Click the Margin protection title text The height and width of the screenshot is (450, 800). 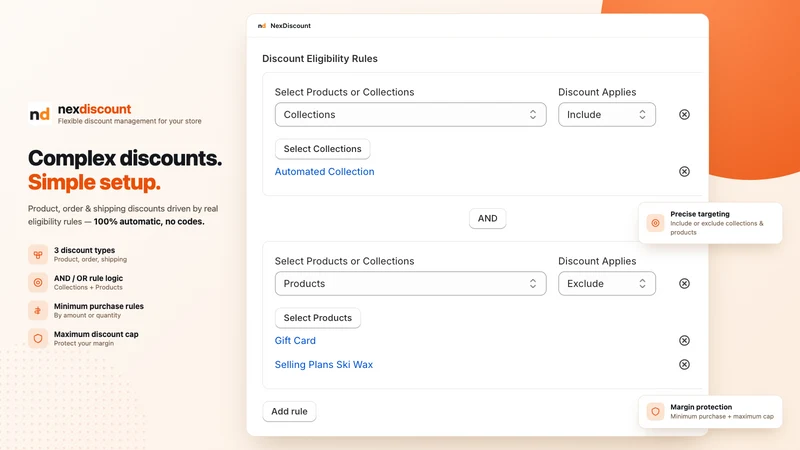pos(701,407)
